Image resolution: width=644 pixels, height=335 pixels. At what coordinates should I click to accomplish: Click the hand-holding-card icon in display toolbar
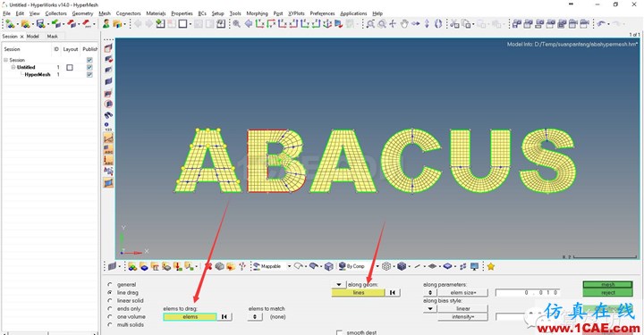(x=231, y=266)
